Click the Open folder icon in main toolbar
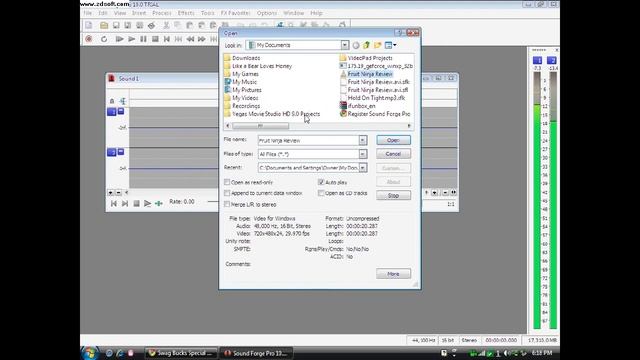The image size is (640, 360). point(104,25)
